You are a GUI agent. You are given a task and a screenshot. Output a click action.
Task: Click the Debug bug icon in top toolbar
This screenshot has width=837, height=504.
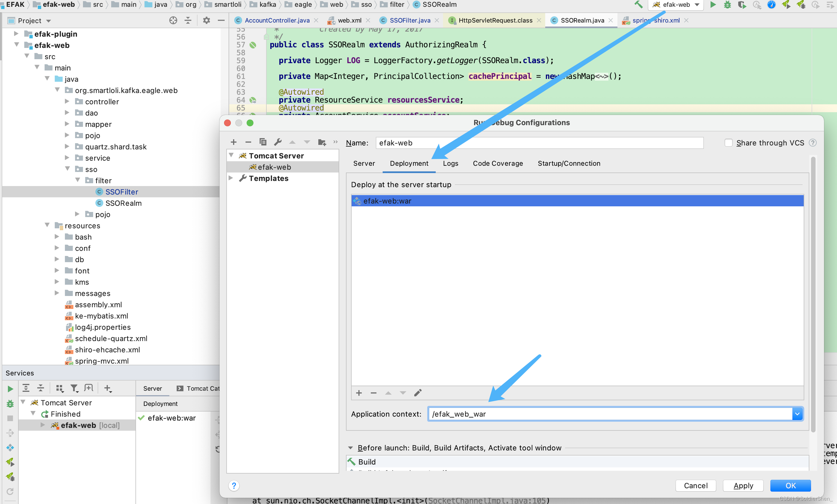pyautogui.click(x=727, y=5)
